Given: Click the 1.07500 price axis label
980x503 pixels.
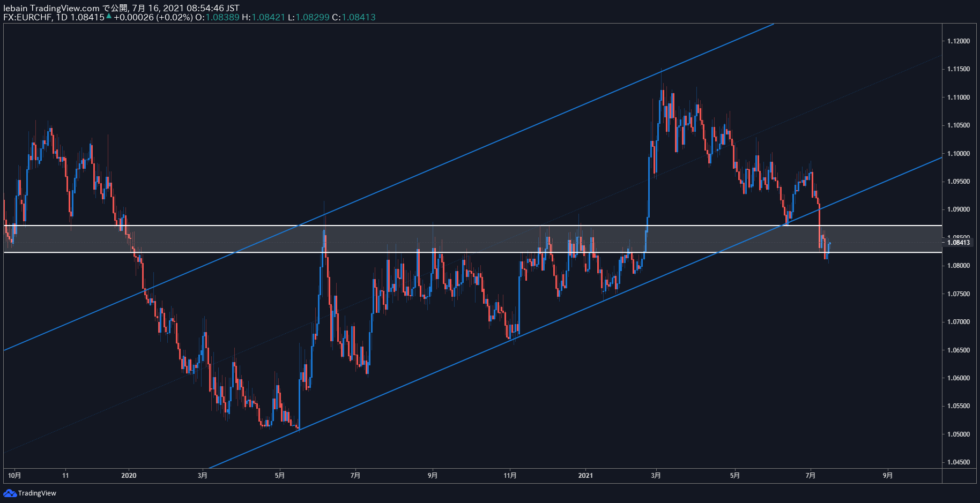Looking at the screenshot, I should [959, 294].
